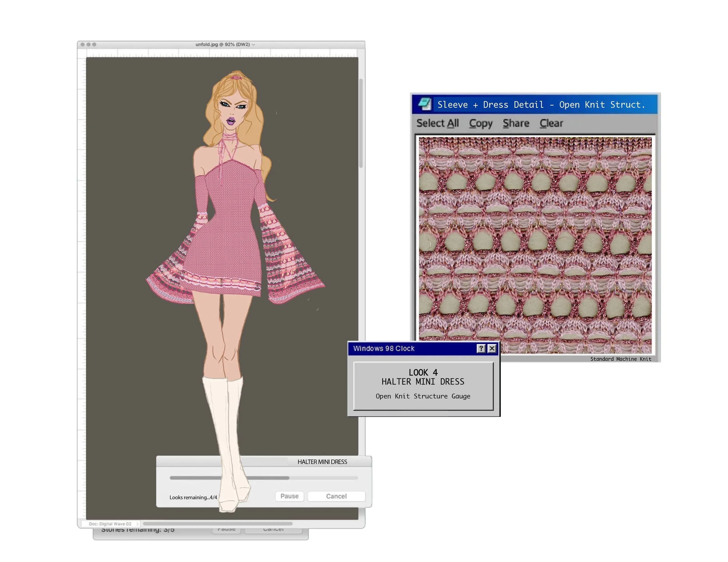Close the Windows 98 Clock dialog
The image size is (728, 562).
tap(492, 348)
